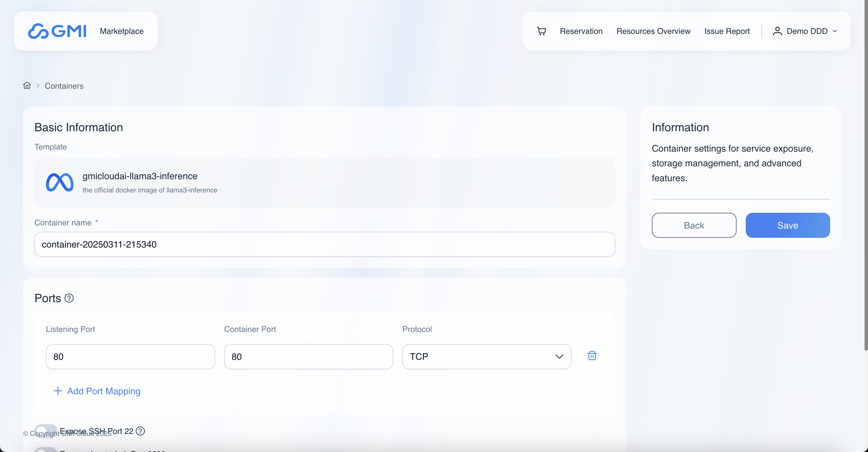This screenshot has width=868, height=452.
Task: Click 'the official docker image of llama3-inference' text
Action: point(150,190)
